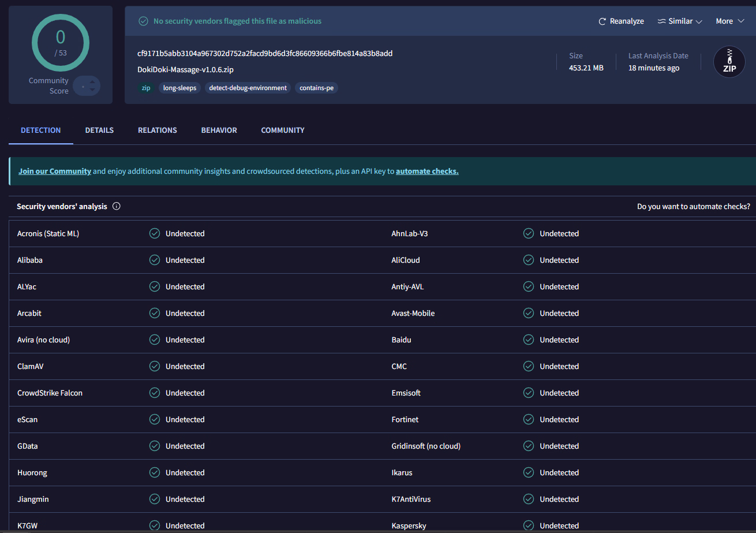Click the ClamAV undetected check icon
This screenshot has width=756, height=533.
[155, 367]
